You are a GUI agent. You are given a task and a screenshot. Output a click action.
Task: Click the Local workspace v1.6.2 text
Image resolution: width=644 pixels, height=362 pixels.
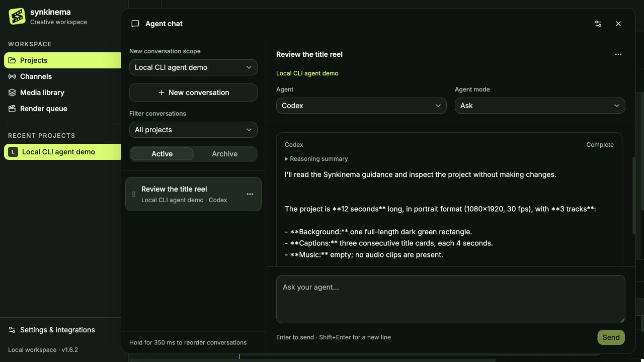tap(43, 350)
